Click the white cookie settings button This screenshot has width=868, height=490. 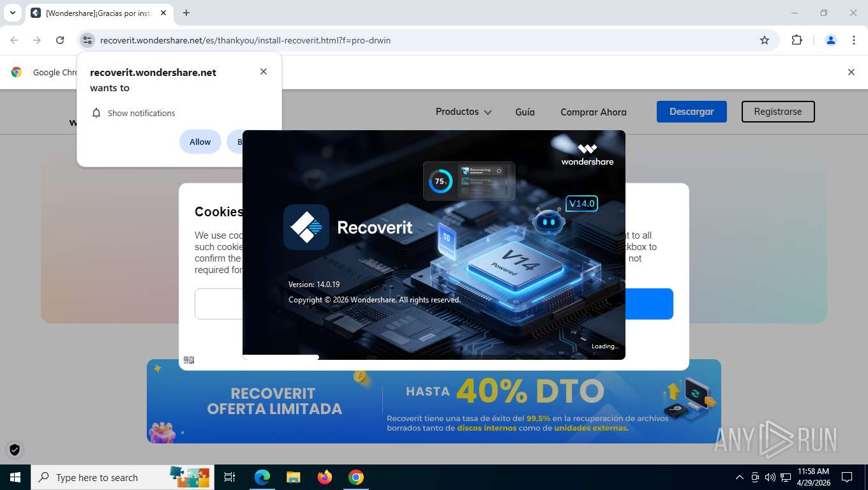point(218,304)
